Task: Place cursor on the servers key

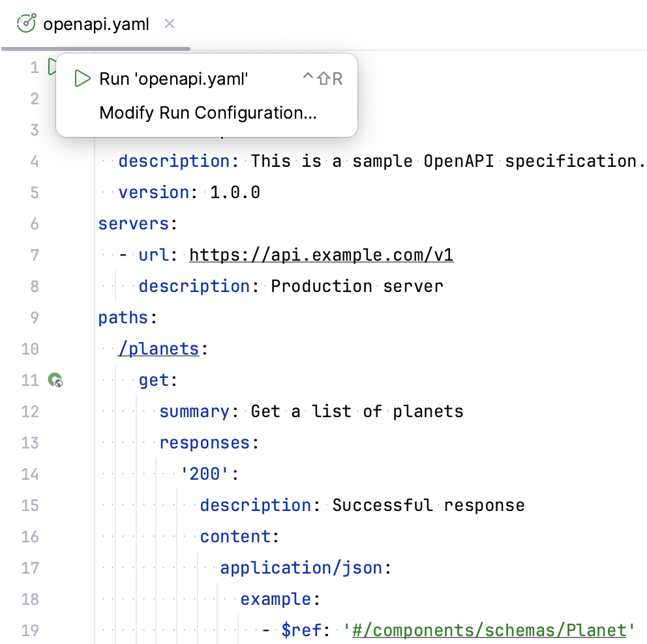Action: (134, 224)
